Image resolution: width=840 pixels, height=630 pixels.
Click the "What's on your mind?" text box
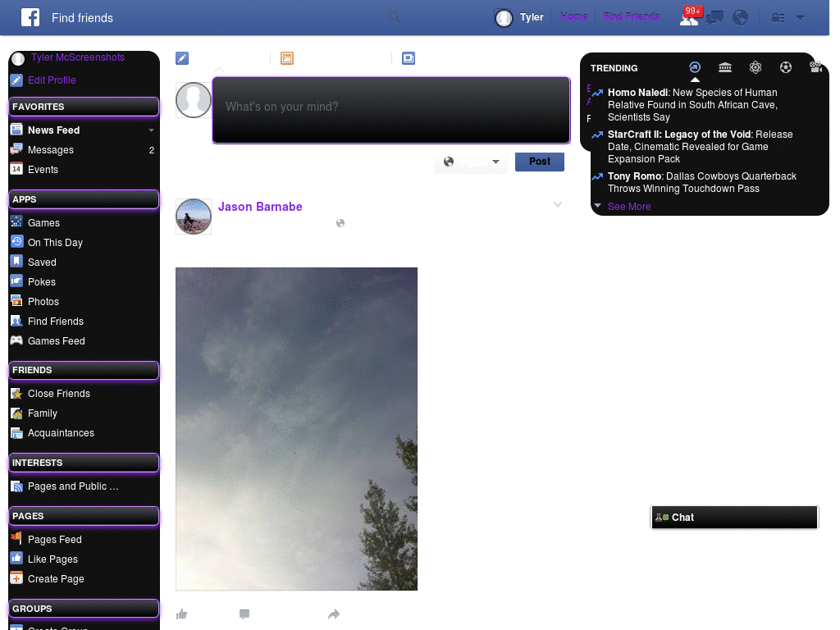click(390, 107)
